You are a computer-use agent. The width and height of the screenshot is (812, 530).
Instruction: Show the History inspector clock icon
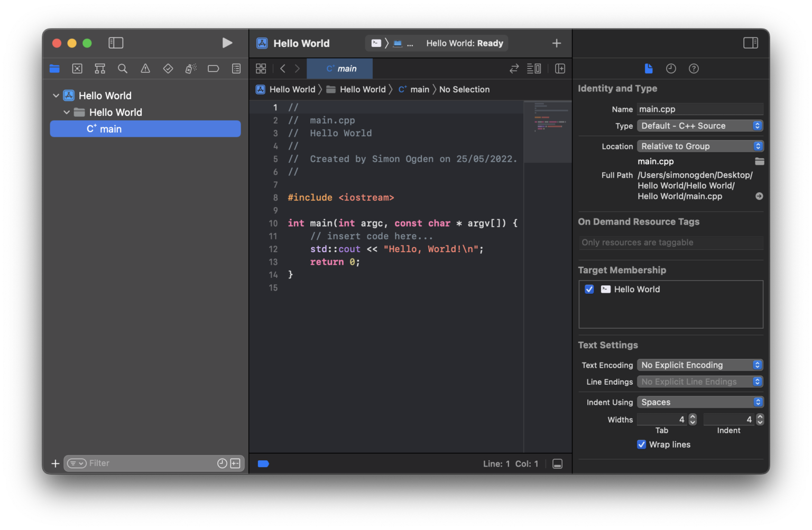671,69
